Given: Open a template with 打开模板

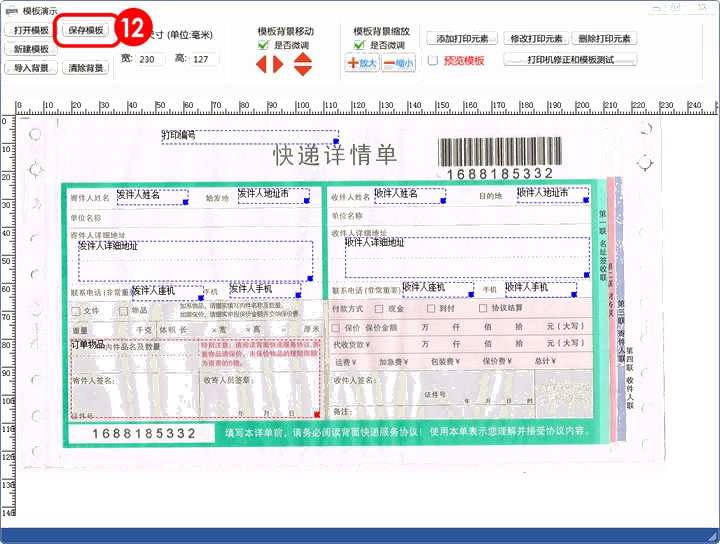Looking at the screenshot, I should point(31,30).
